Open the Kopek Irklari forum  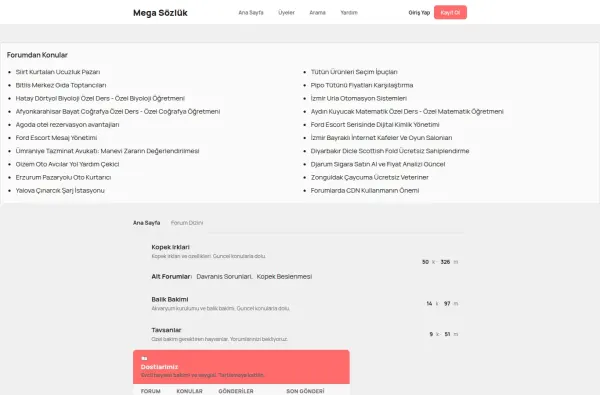pyautogui.click(x=170, y=247)
